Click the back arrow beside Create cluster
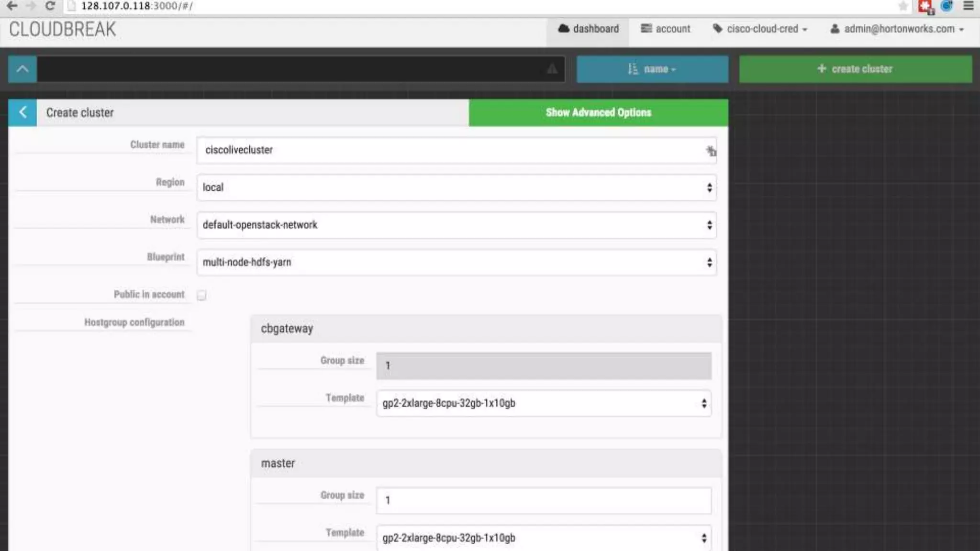 (22, 112)
